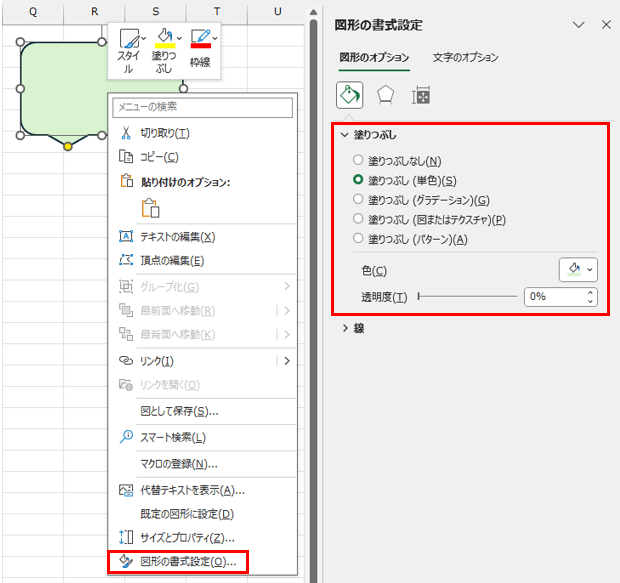Image resolution: width=620 pixels, height=583 pixels.
Task: Click the yellow adjustment handle on callout shape
Action: pos(68,146)
